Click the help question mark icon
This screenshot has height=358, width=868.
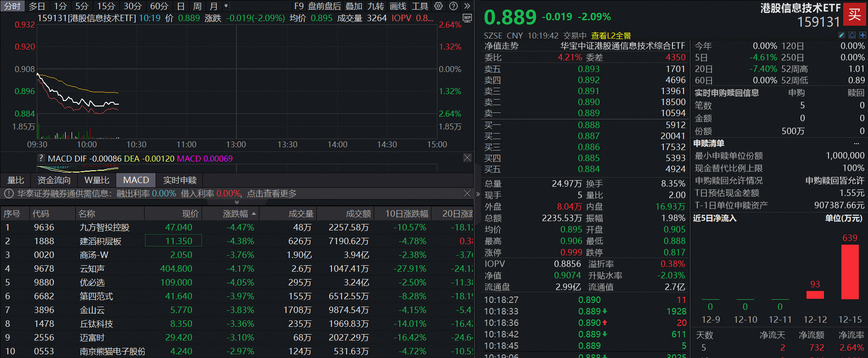[453, 6]
